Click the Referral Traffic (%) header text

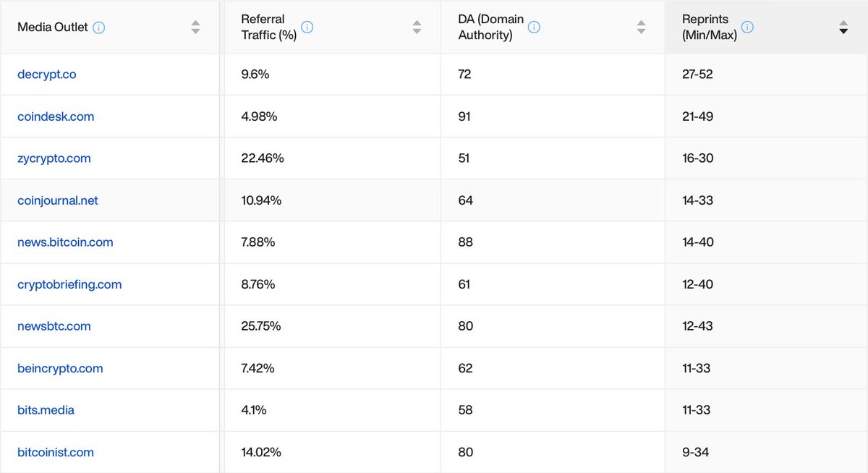(x=269, y=27)
